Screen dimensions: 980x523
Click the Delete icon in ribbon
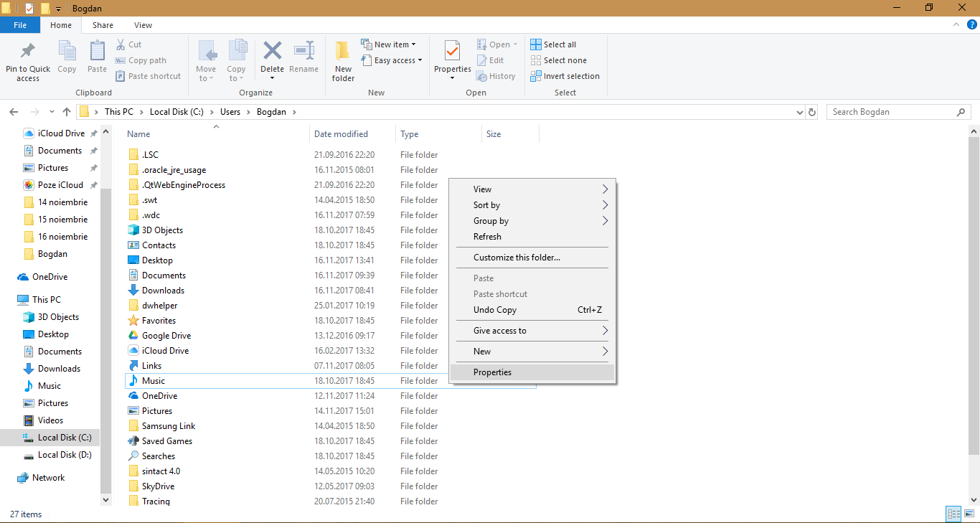coord(272,52)
